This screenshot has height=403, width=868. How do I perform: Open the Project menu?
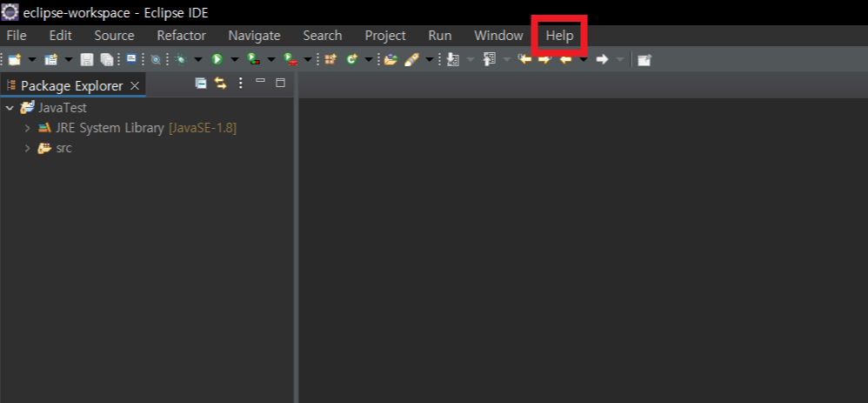coord(385,36)
